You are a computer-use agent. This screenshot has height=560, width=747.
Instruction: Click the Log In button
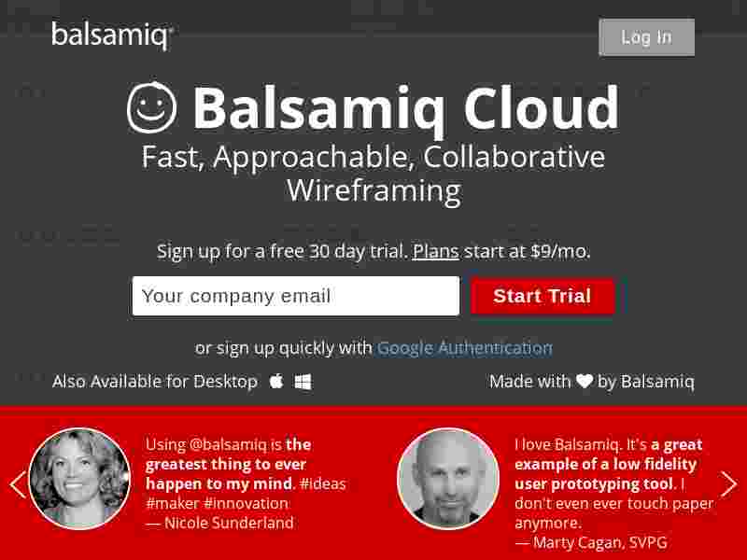tap(646, 37)
